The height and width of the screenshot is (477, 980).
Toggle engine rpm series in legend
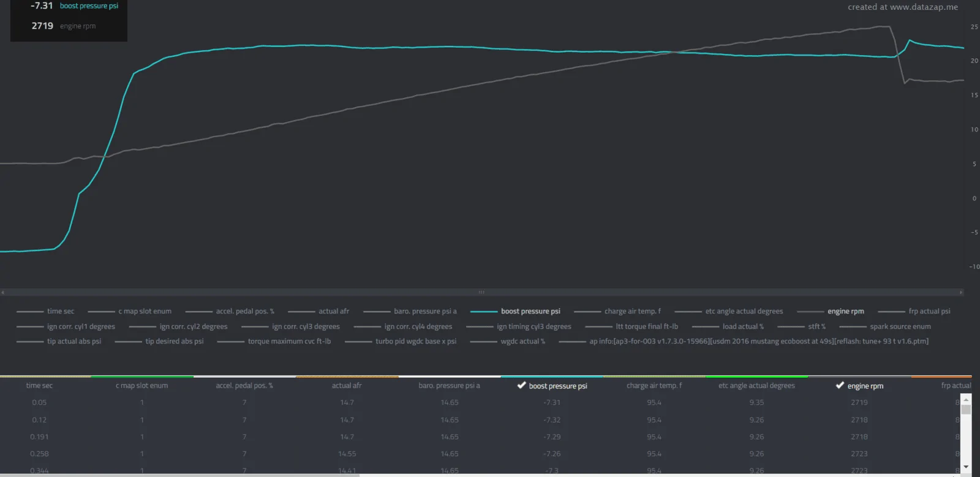click(831, 311)
